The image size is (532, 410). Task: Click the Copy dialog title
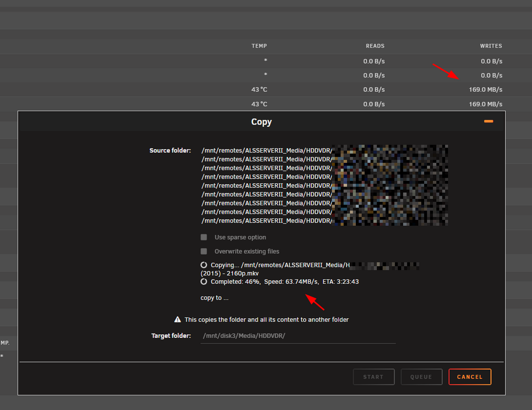point(261,122)
